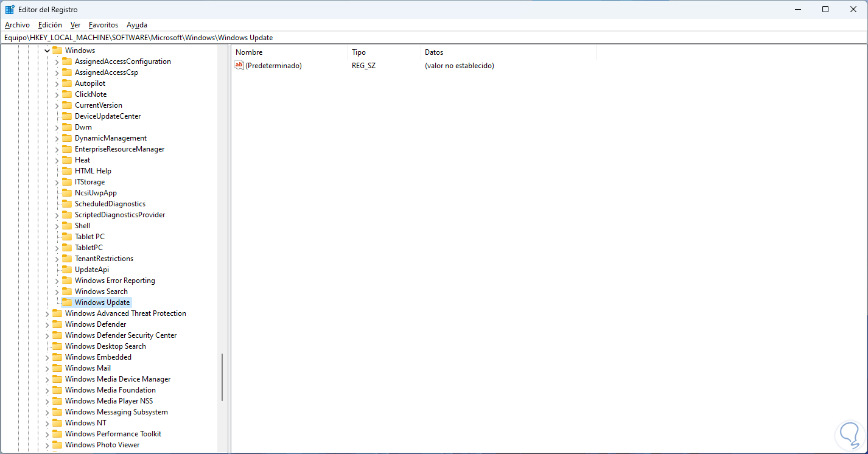Click the folder icon beside Windows Defender
868x454 pixels.
pyautogui.click(x=57, y=324)
